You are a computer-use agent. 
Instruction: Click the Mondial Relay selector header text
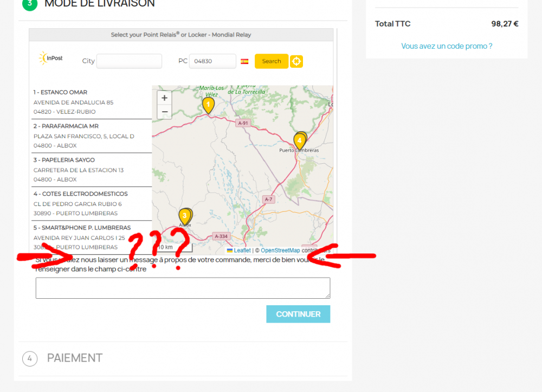(x=181, y=35)
